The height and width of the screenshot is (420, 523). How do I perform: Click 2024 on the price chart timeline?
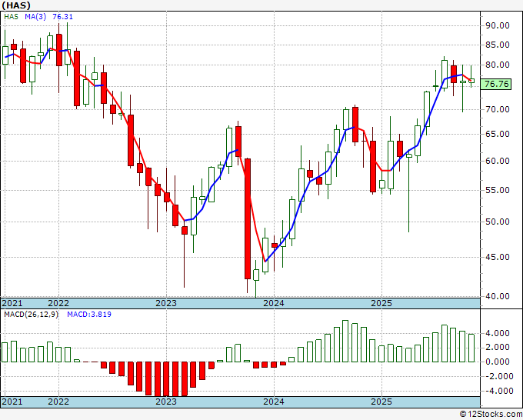tap(274, 303)
